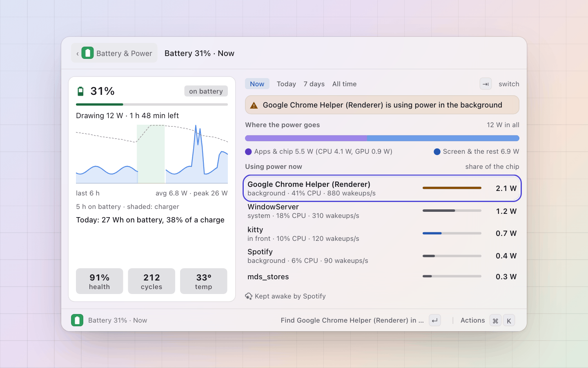Click the mds_stores chip share bar
Image resolution: width=588 pixels, height=368 pixels.
click(x=452, y=276)
